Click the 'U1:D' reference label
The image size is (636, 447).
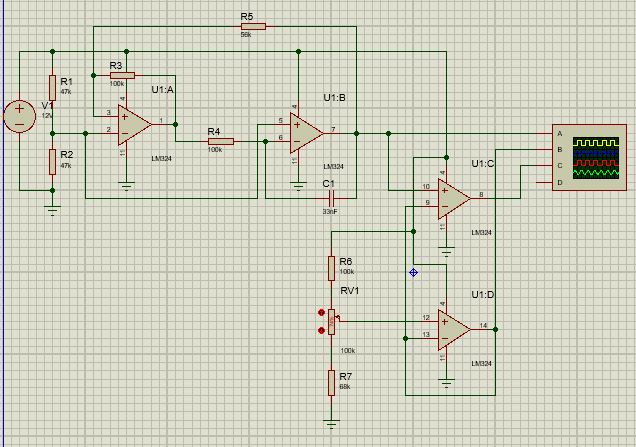coord(483,294)
